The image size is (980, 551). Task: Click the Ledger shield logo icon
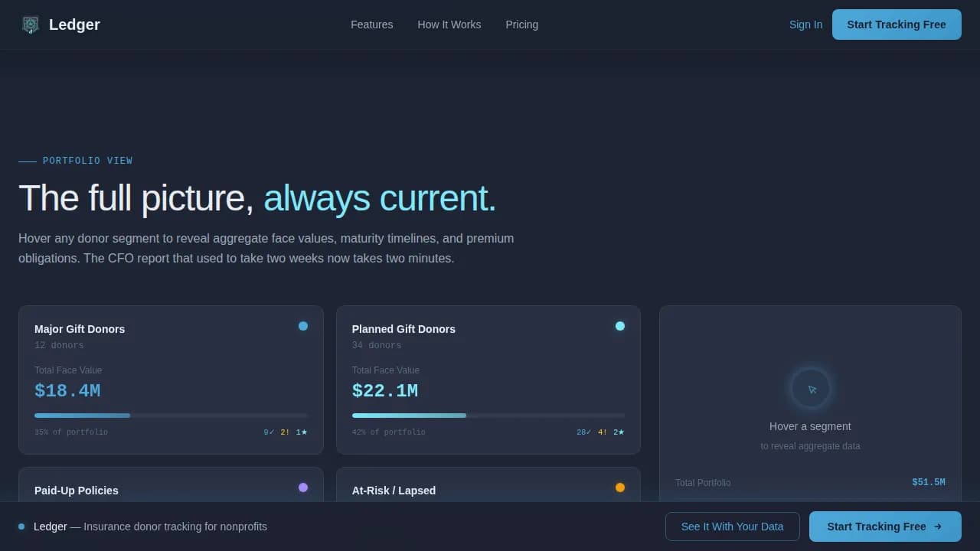coord(30,24)
